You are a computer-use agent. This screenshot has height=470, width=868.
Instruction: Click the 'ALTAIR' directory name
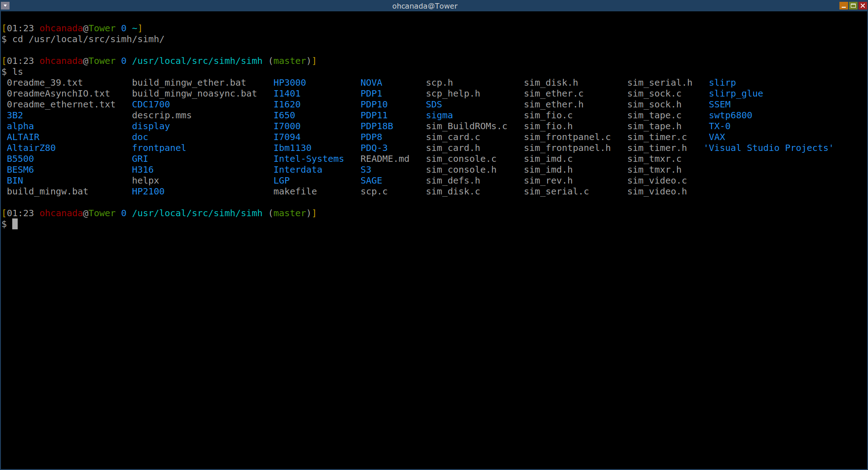[23, 137]
